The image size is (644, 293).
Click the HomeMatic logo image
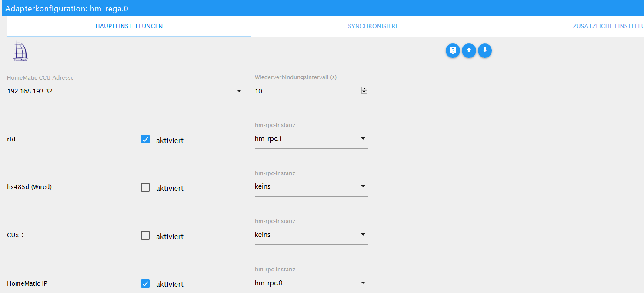pyautogui.click(x=20, y=50)
